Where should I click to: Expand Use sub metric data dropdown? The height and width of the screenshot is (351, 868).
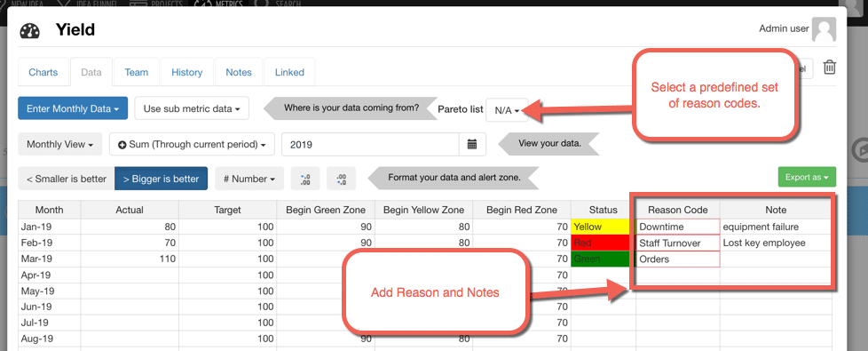tap(192, 108)
